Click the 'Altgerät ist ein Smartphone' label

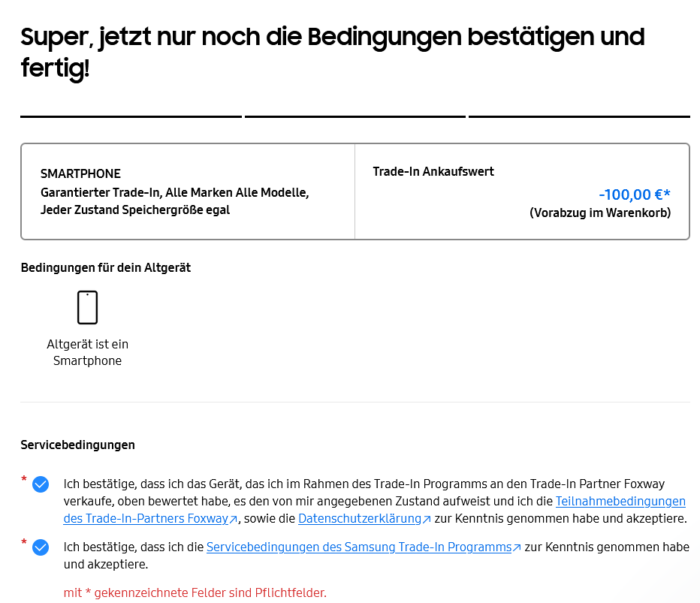point(87,352)
